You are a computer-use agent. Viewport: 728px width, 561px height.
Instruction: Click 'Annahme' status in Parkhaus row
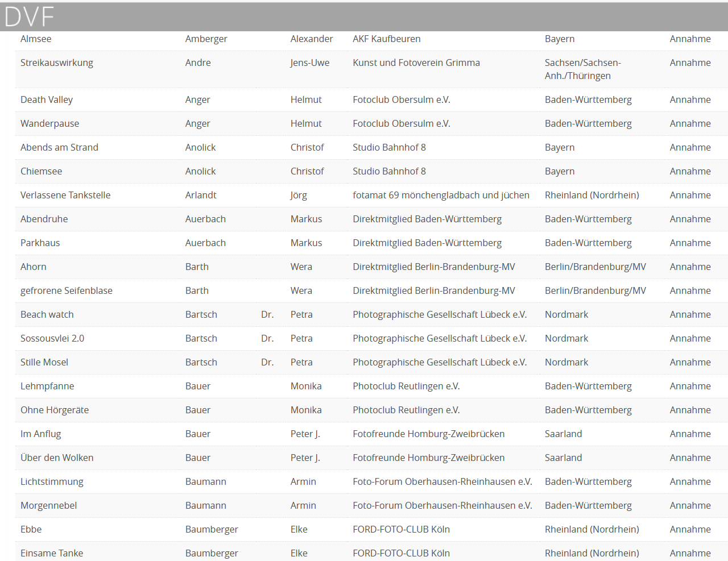click(690, 243)
